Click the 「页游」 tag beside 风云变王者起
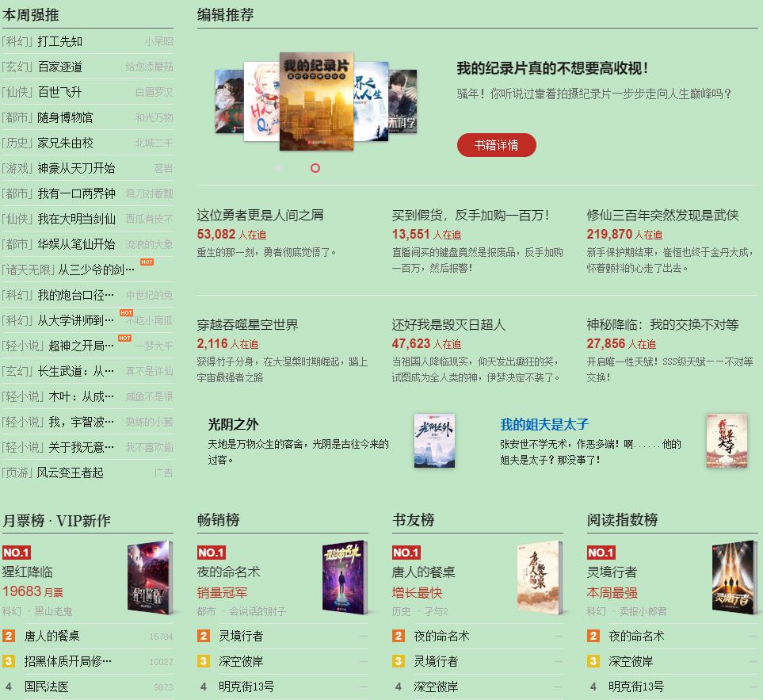Viewport: 763px width, 700px height. click(x=15, y=471)
